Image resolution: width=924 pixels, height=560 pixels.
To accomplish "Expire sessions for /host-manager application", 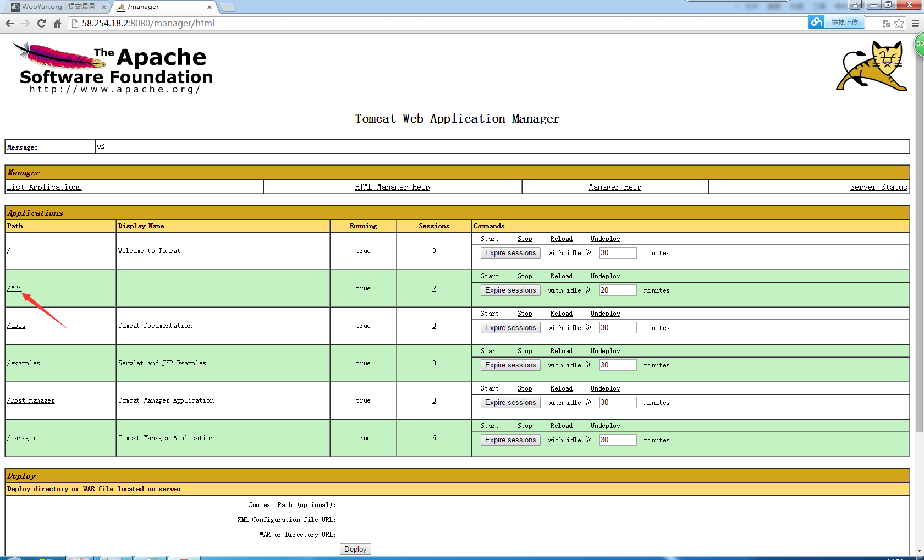I will pyautogui.click(x=510, y=403).
